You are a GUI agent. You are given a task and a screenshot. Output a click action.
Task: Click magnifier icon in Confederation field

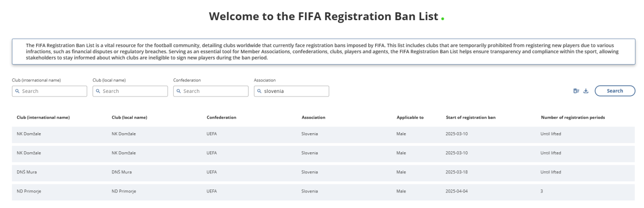(178, 91)
